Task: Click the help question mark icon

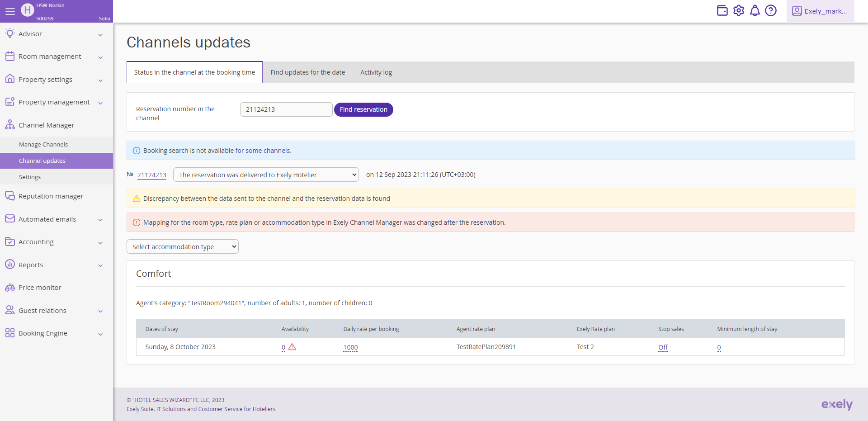Action: (x=771, y=10)
